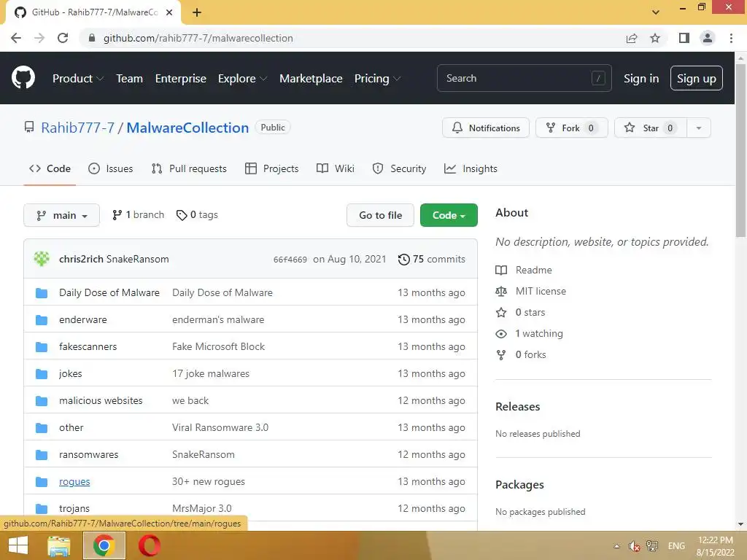The width and height of the screenshot is (747, 560).
Task: Click the 1 branch link
Action: [138, 215]
